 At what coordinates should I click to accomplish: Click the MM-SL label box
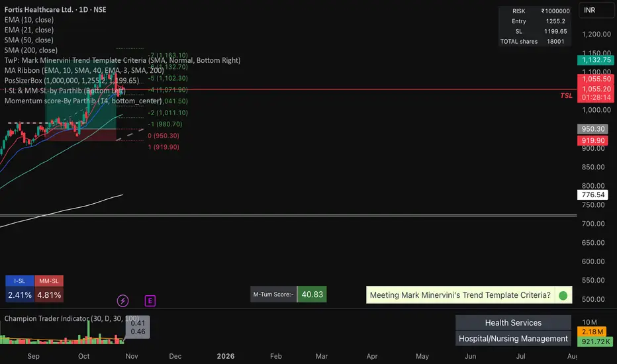(49, 281)
